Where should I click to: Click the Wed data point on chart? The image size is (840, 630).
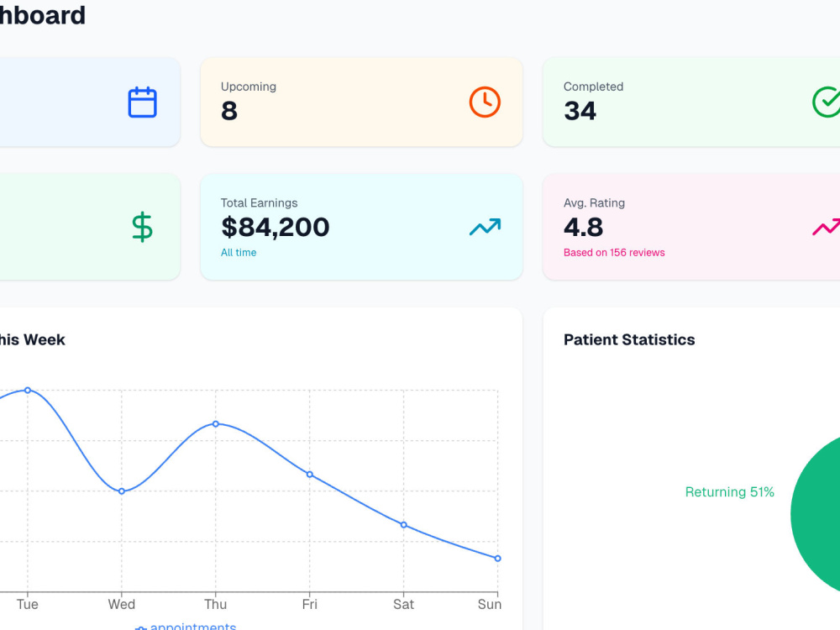(x=122, y=491)
